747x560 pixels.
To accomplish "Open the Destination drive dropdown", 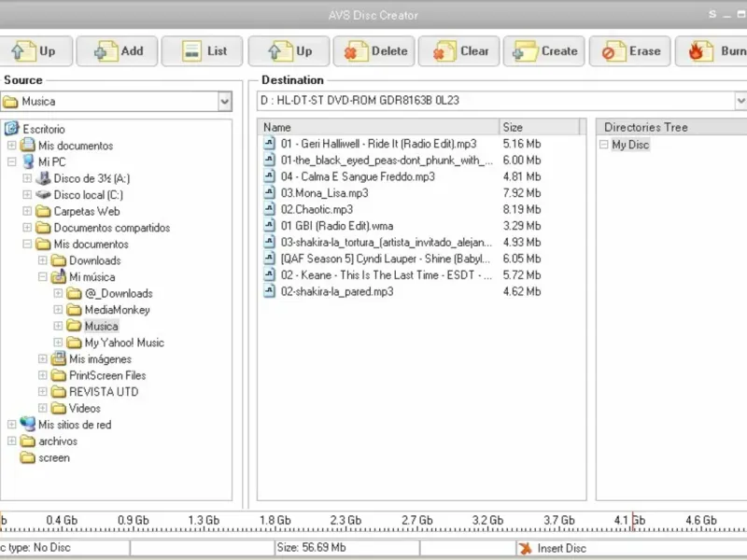I will (740, 101).
